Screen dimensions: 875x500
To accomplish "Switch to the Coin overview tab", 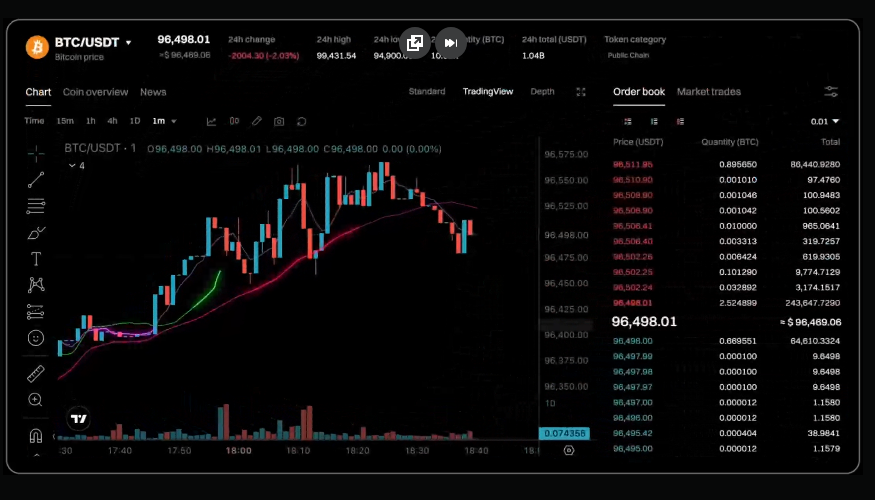I will 95,92.
